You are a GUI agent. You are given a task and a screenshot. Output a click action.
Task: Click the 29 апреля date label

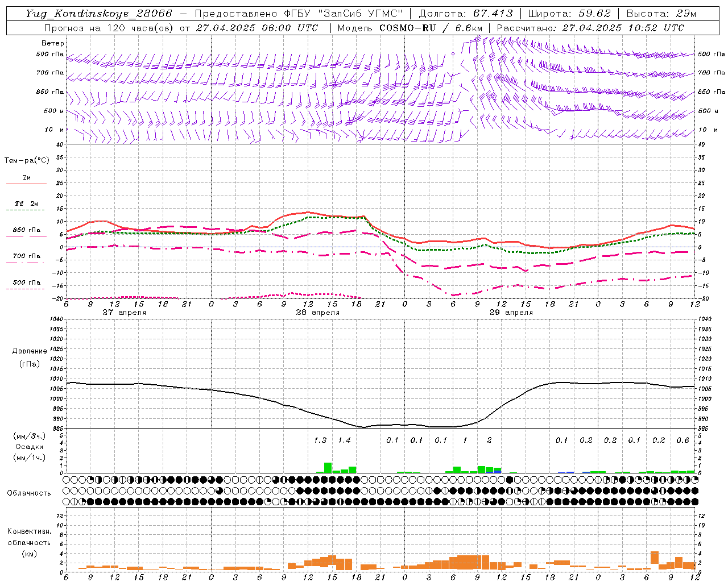point(511,313)
